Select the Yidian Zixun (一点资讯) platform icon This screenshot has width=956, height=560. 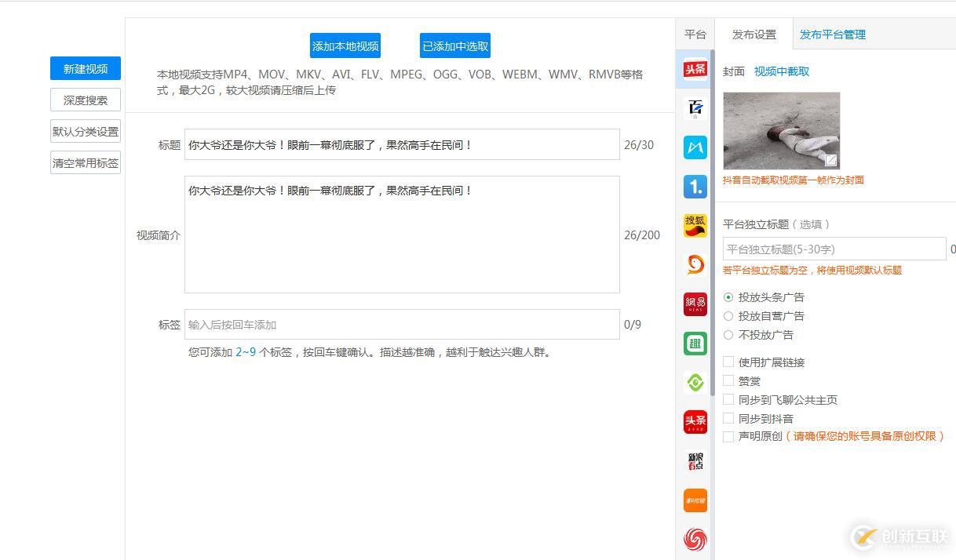click(x=695, y=186)
